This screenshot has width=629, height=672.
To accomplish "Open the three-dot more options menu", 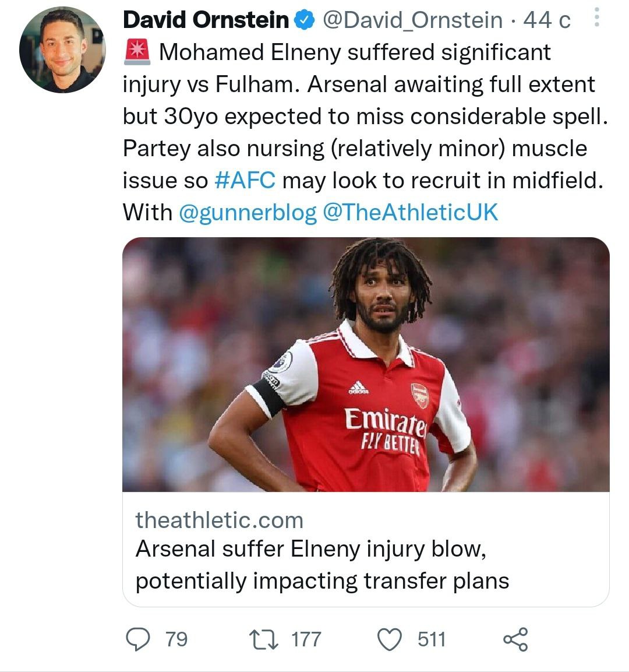I will coord(596,18).
